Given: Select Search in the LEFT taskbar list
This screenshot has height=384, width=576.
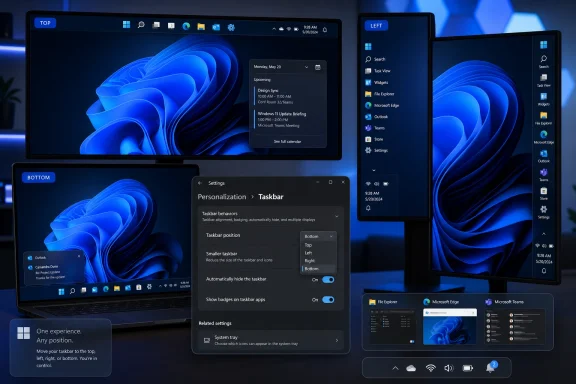Looking at the screenshot, I should tap(375, 59).
